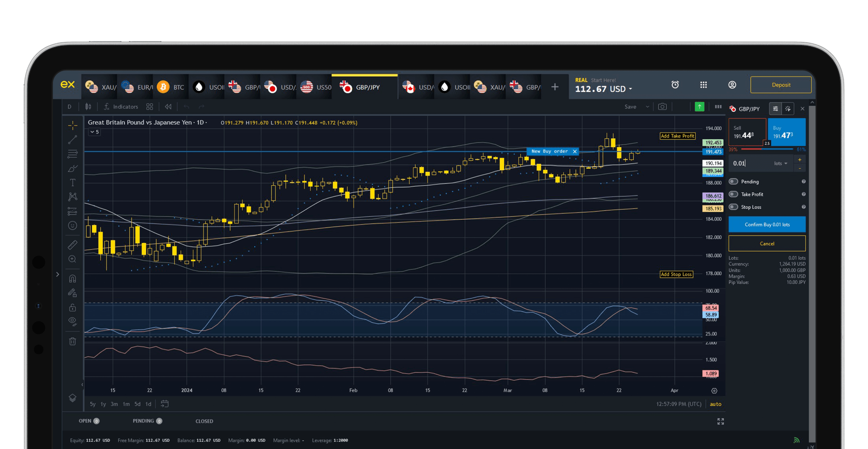
Task: Click the green up-arrow trade button
Action: (699, 107)
